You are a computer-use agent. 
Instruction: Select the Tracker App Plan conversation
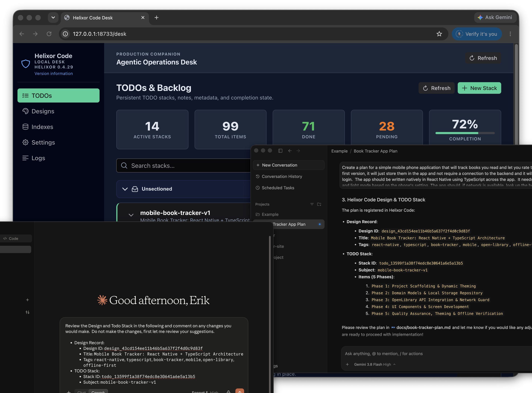(x=299, y=224)
